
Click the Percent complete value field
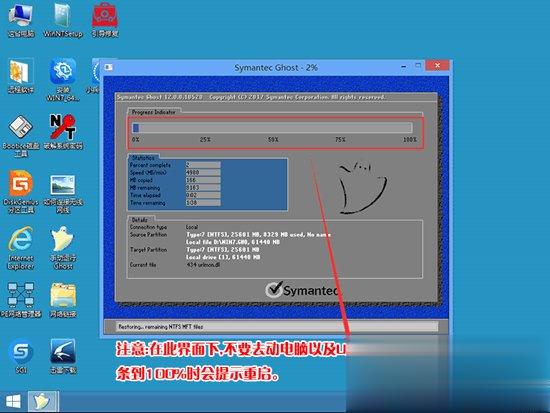point(203,165)
